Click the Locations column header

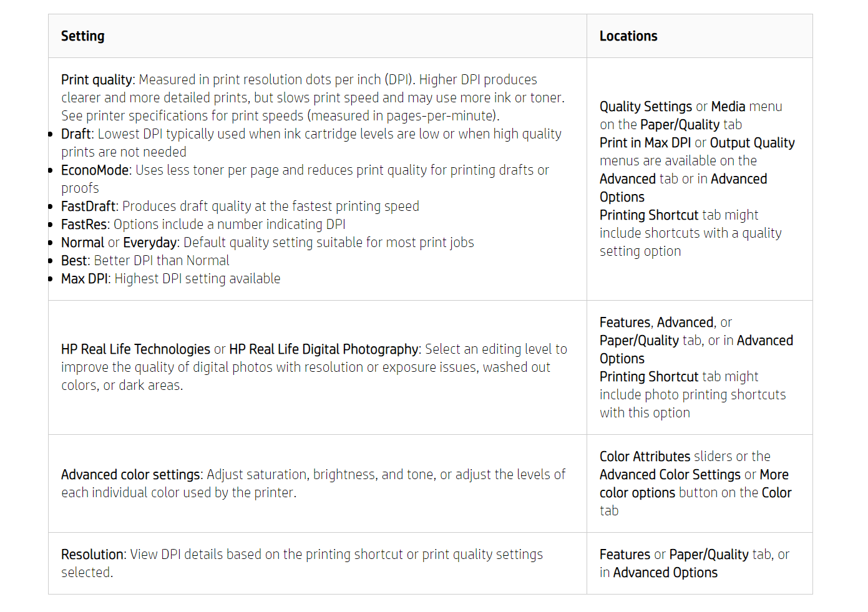pos(628,36)
